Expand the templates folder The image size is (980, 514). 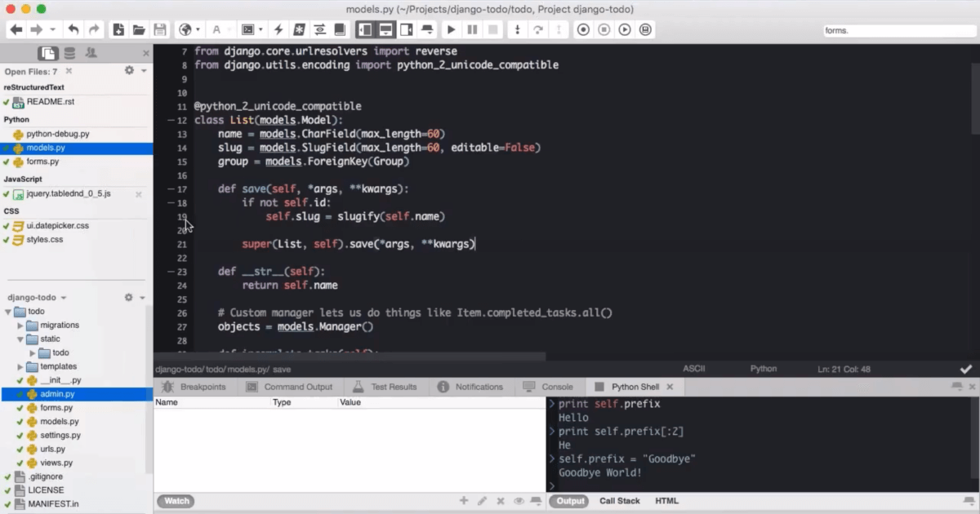click(21, 366)
